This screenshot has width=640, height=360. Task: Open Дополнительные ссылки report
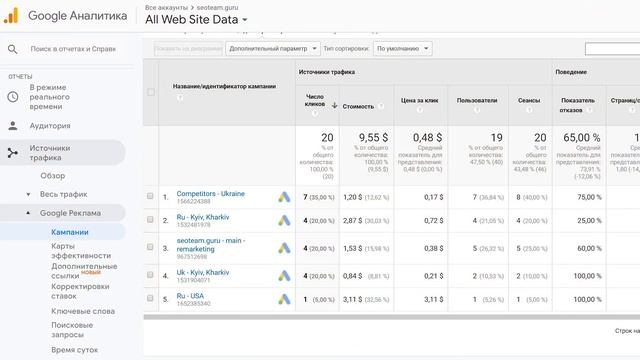tap(84, 271)
